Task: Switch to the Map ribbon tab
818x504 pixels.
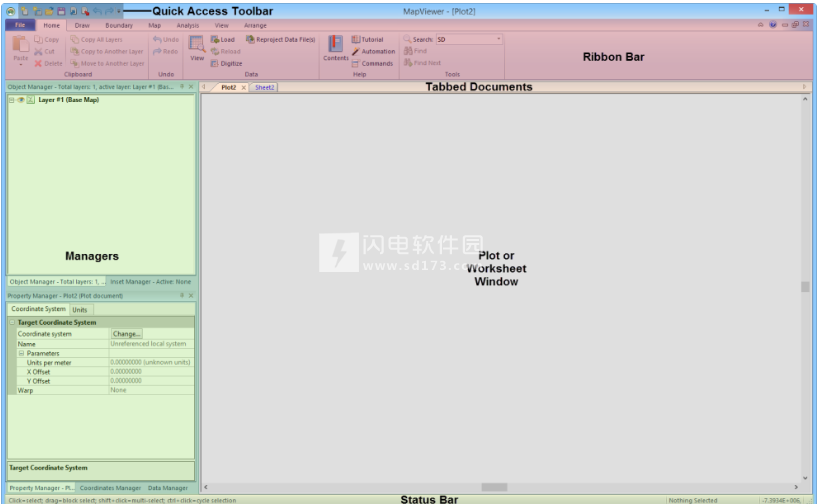Action: click(154, 26)
